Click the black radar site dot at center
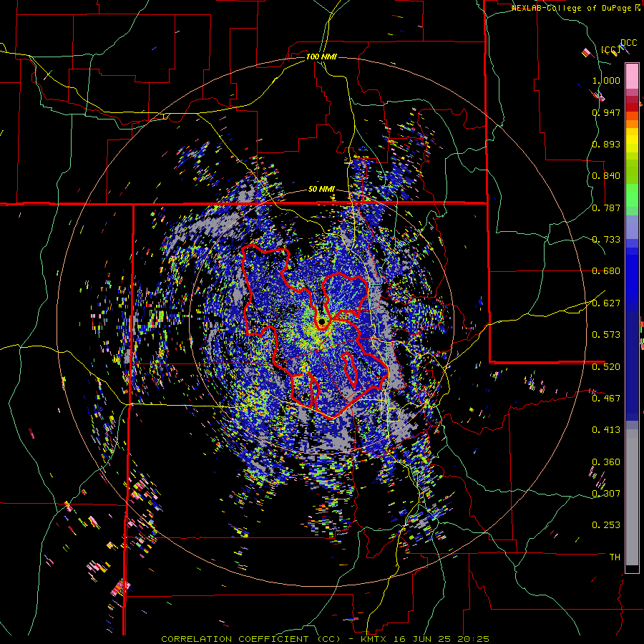644x644 pixels. pyautogui.click(x=321, y=321)
